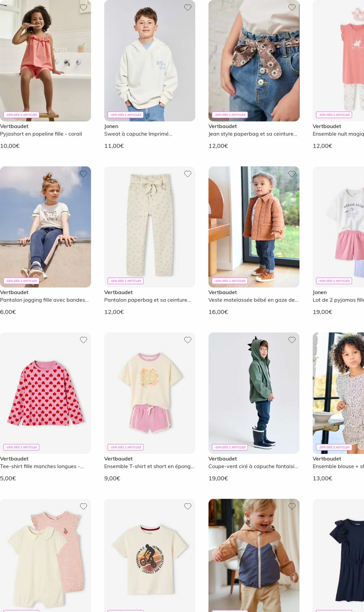The height and width of the screenshot is (612, 364).
Task: Tap heart on Jonen hooded sweatshirt
Action: [x=188, y=8]
